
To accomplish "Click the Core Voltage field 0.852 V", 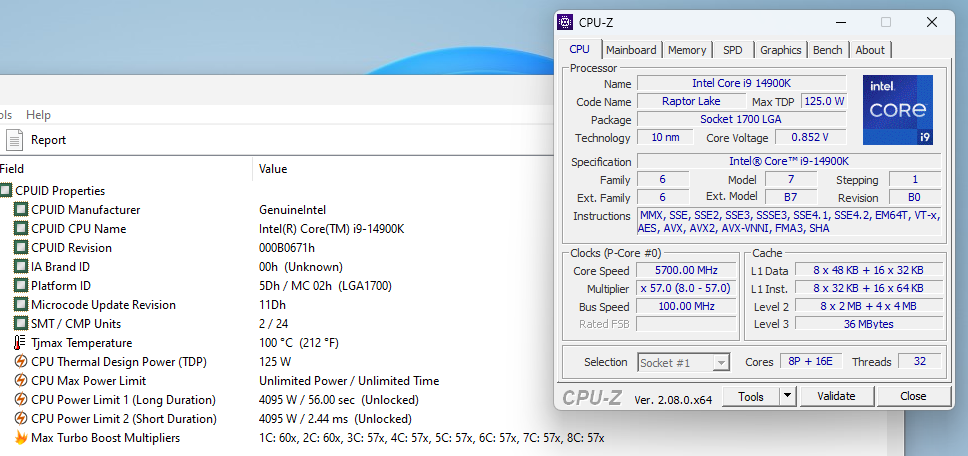I will coord(810,137).
